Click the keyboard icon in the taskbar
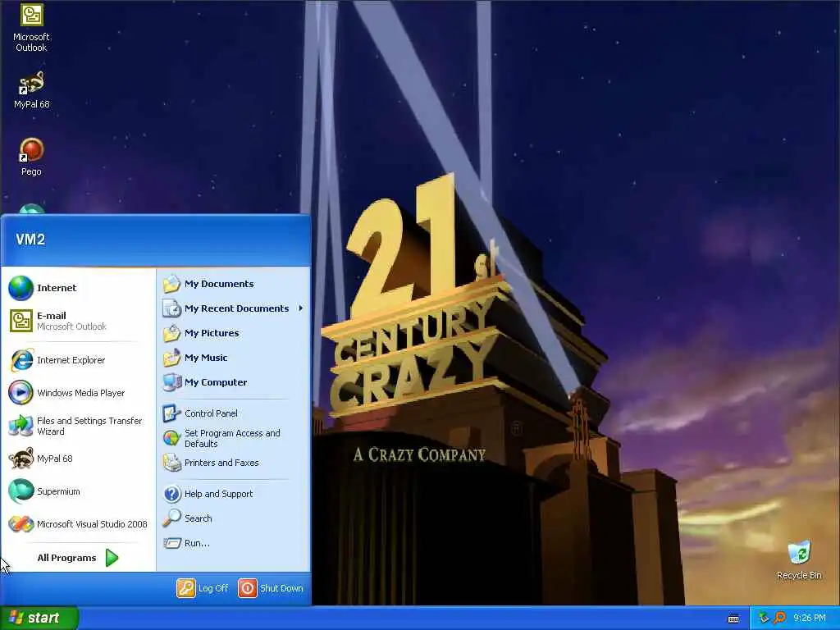840x630 pixels. (x=733, y=619)
